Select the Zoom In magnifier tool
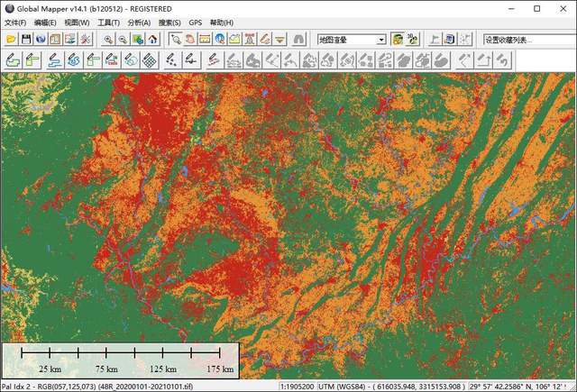Viewport: 577px width, 392px height. (x=108, y=40)
